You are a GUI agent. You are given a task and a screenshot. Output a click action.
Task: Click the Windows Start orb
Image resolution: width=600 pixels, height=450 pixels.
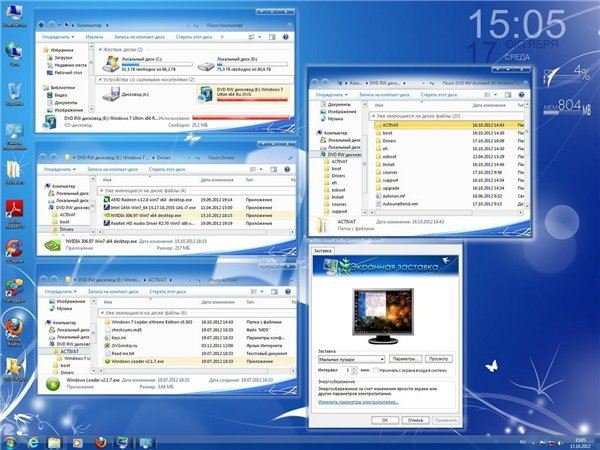point(10,442)
